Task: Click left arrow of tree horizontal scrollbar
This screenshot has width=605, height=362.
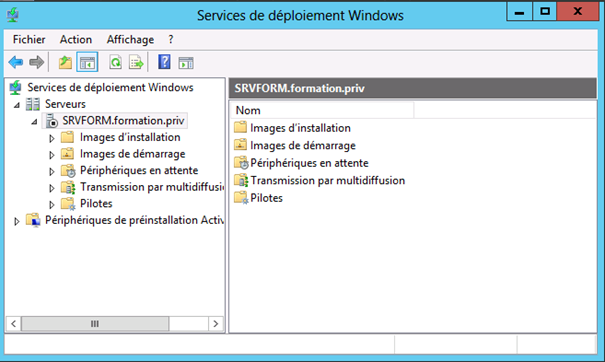Action: point(14,323)
